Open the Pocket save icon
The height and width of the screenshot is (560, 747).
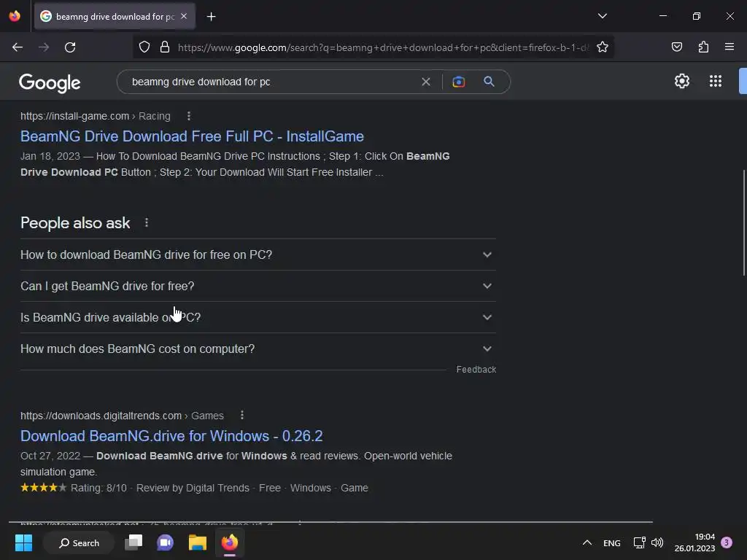coord(676,47)
